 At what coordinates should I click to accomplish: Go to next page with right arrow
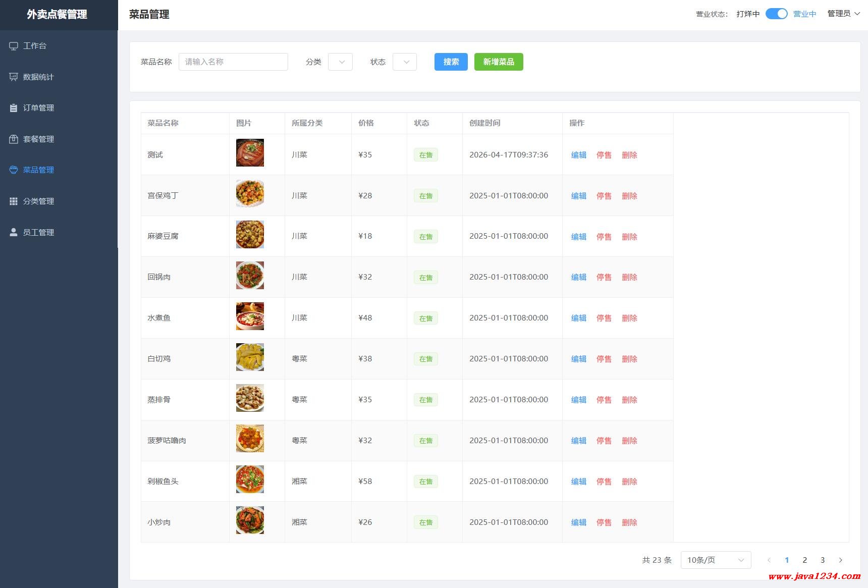click(x=840, y=560)
